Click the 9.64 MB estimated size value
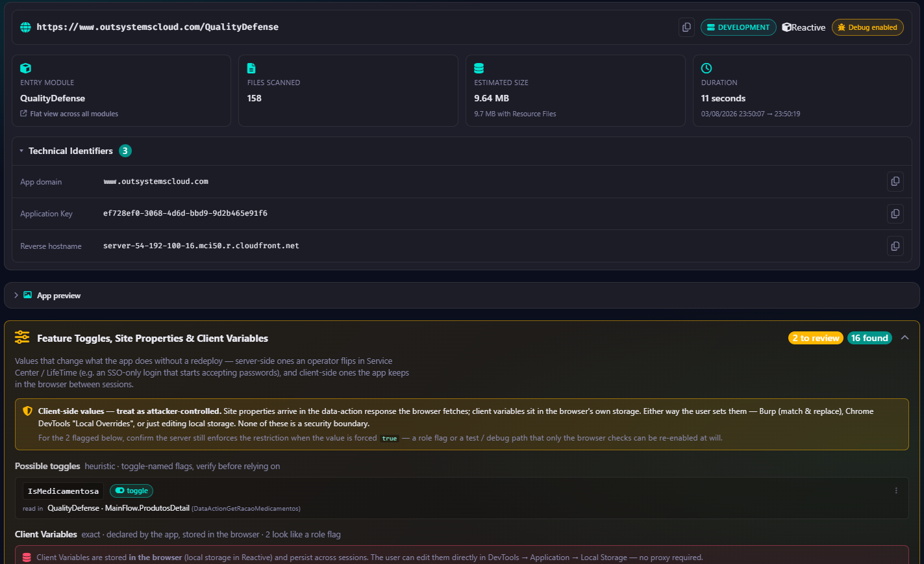The width and height of the screenshot is (924, 564). [x=492, y=98]
